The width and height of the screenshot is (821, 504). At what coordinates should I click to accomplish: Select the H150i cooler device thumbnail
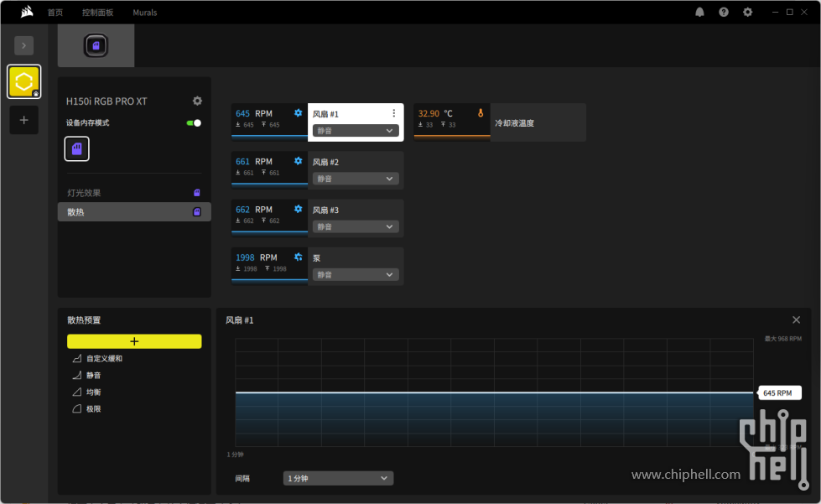coord(96,45)
